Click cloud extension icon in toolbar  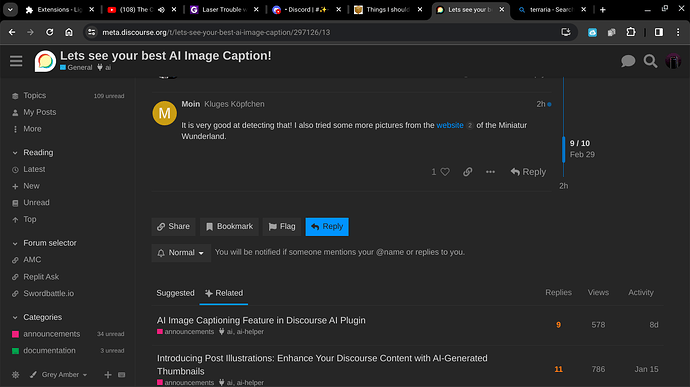(x=592, y=32)
